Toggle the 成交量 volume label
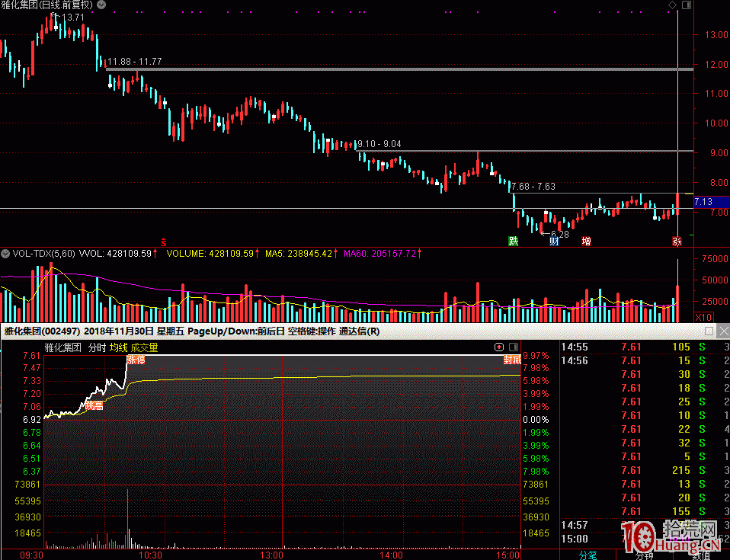The height and width of the screenshot is (560, 730). pos(144,347)
